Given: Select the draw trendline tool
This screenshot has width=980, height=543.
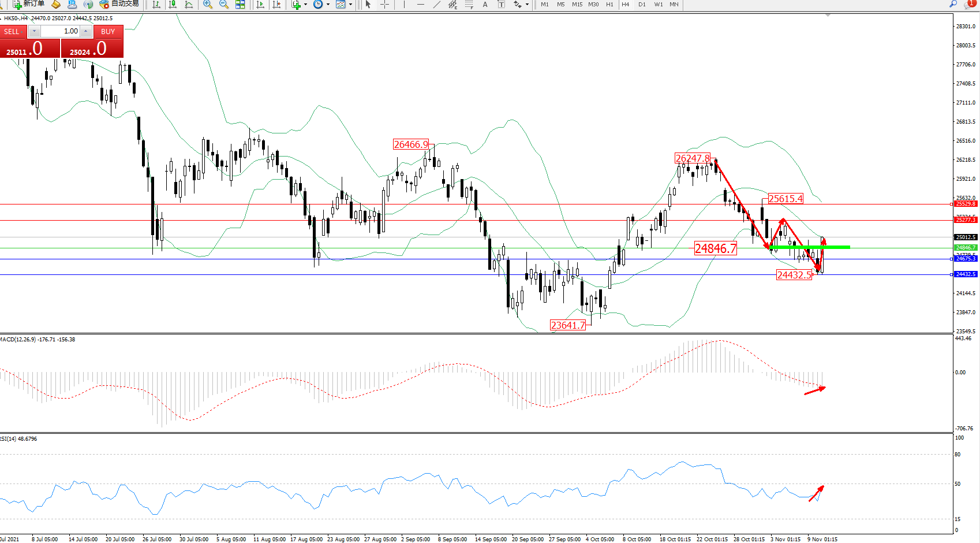Looking at the screenshot, I should (x=437, y=5).
